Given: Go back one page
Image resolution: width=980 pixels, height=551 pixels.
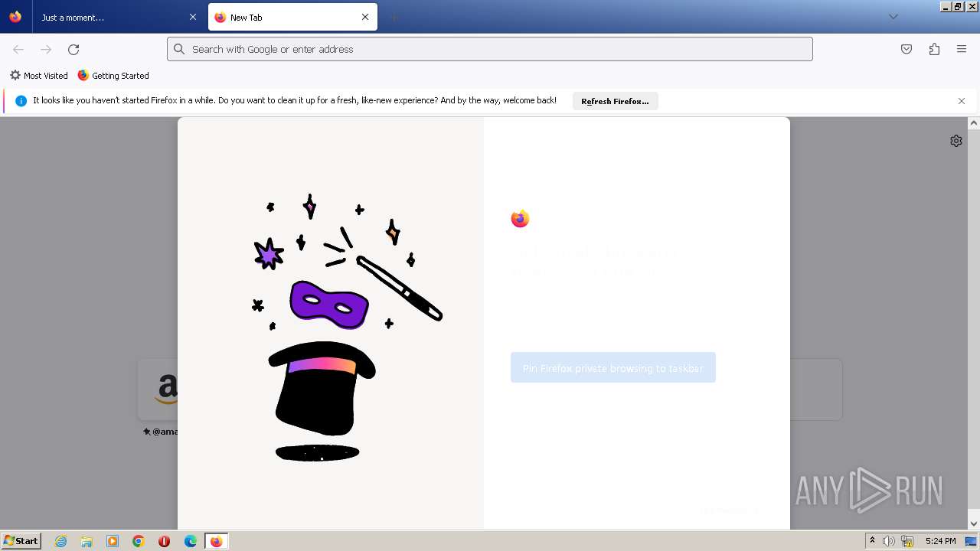Looking at the screenshot, I should click(x=18, y=49).
